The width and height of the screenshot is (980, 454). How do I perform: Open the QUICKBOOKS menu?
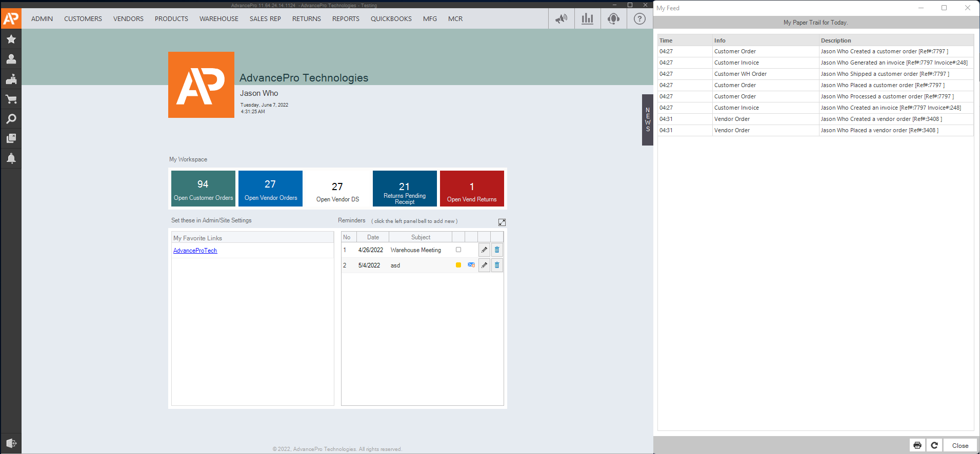click(x=391, y=19)
